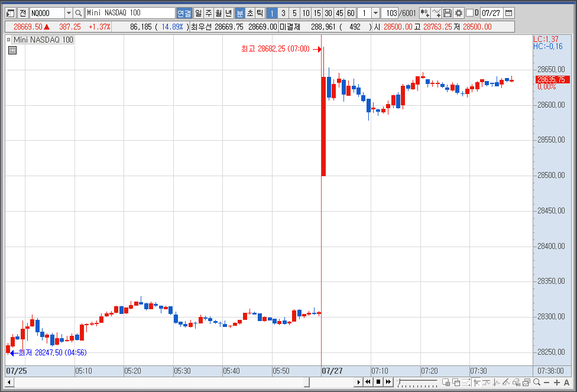577x392 pixels.
Task: Click the current price 28669.50 text
Action: point(28,27)
